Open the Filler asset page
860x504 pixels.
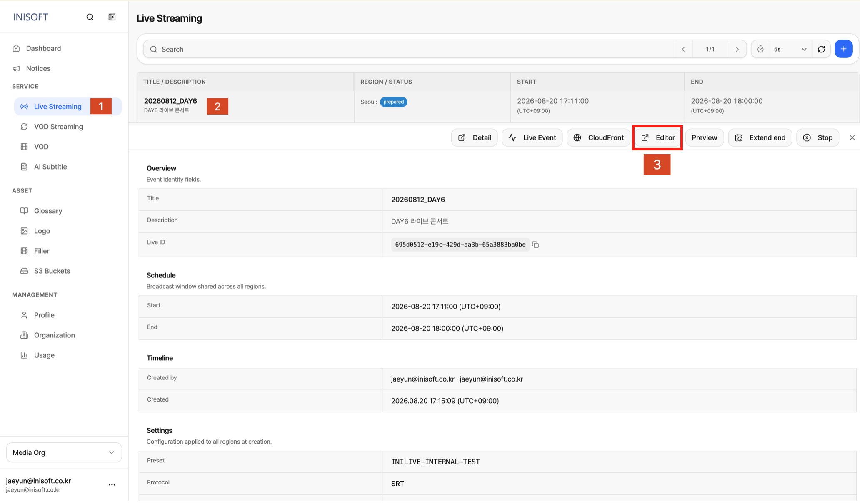42,251
